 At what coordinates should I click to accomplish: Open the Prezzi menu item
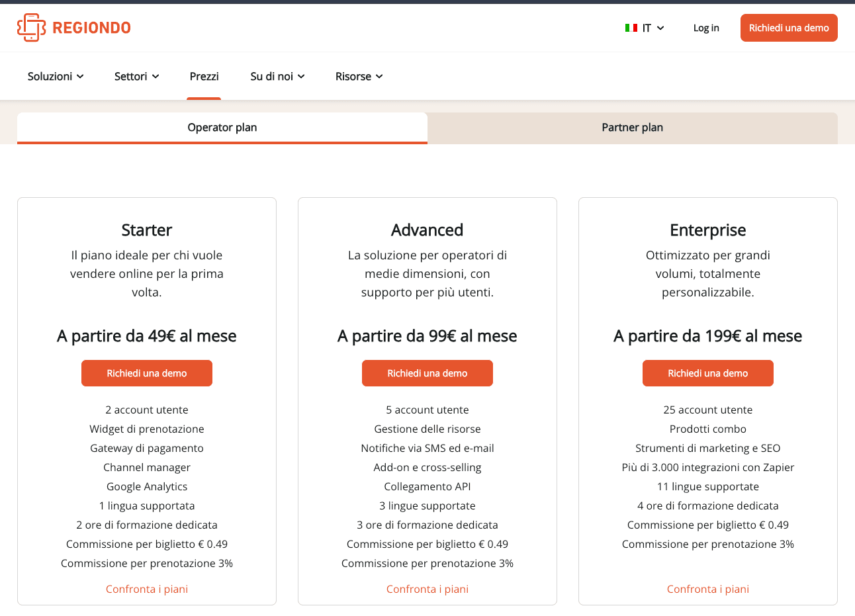click(x=204, y=76)
